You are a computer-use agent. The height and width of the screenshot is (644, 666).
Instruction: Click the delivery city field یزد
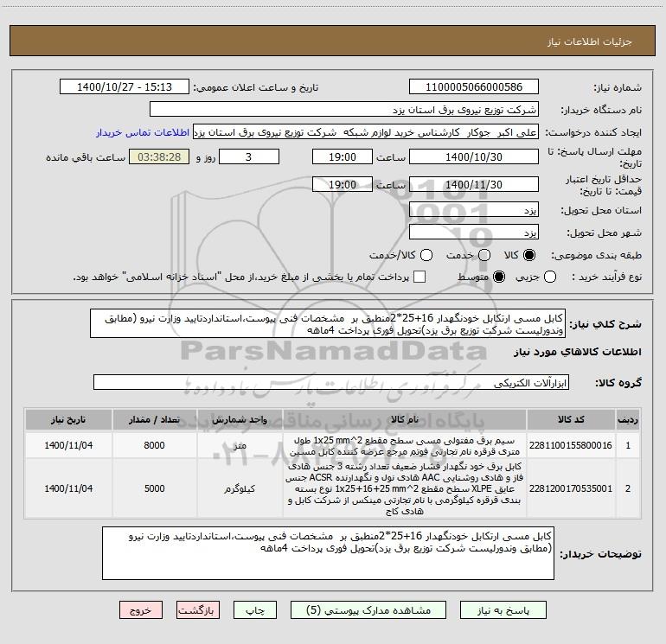click(474, 232)
